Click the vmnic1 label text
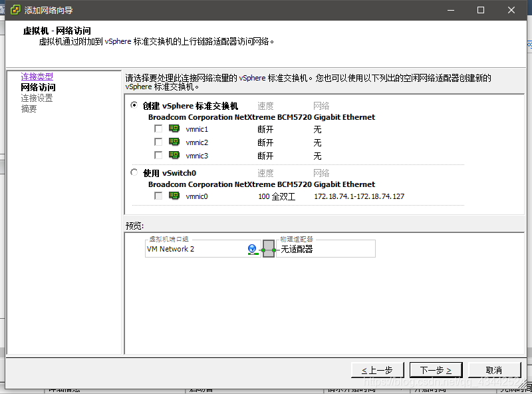This screenshot has width=532, height=394. pos(197,129)
